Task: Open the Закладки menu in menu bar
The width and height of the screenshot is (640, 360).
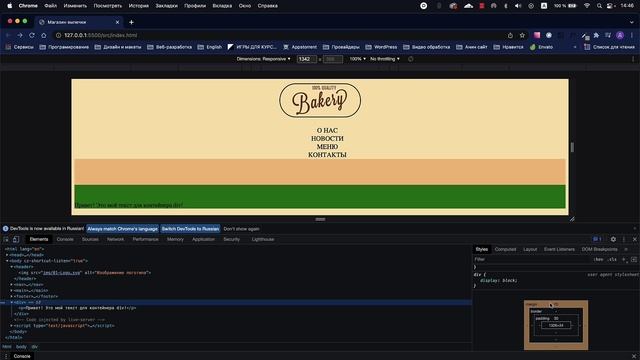Action: (x=167, y=6)
